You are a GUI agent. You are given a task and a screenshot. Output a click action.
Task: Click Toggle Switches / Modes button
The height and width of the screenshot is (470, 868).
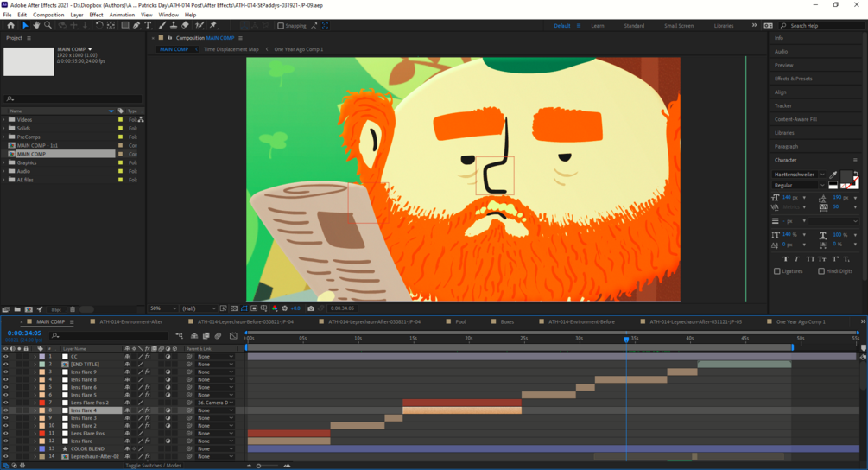click(x=154, y=466)
